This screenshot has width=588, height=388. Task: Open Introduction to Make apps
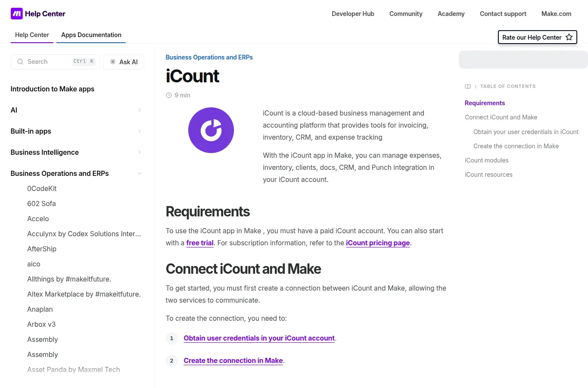pyautogui.click(x=53, y=89)
